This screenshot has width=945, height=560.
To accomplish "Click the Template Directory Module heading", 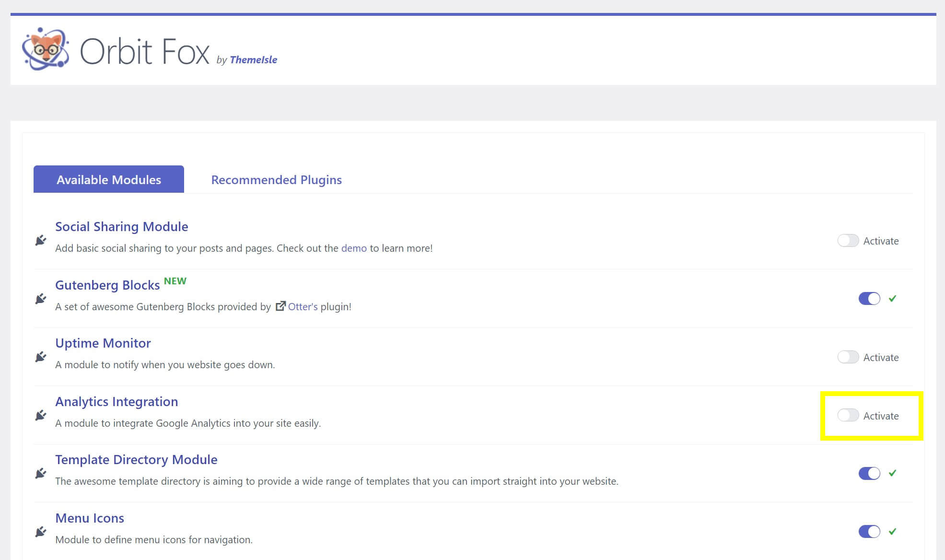I will point(136,460).
